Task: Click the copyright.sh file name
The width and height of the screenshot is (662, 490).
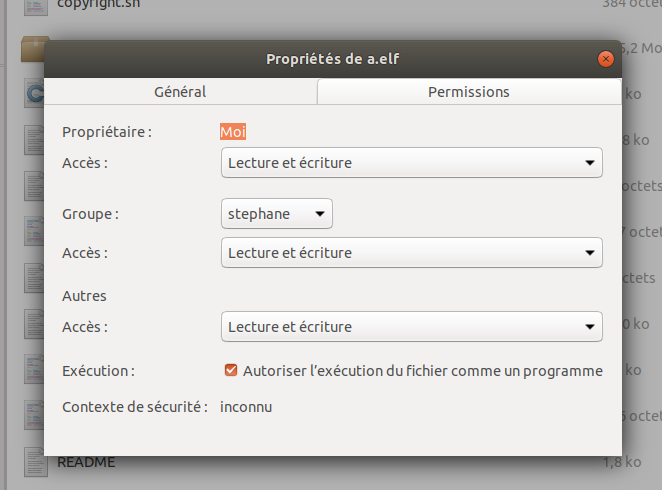Action: click(96, 5)
